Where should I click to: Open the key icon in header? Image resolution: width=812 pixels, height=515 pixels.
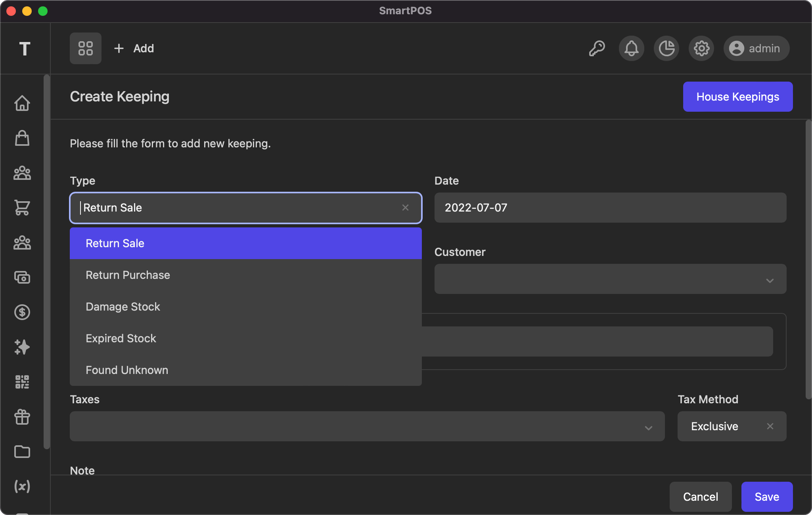coord(597,48)
